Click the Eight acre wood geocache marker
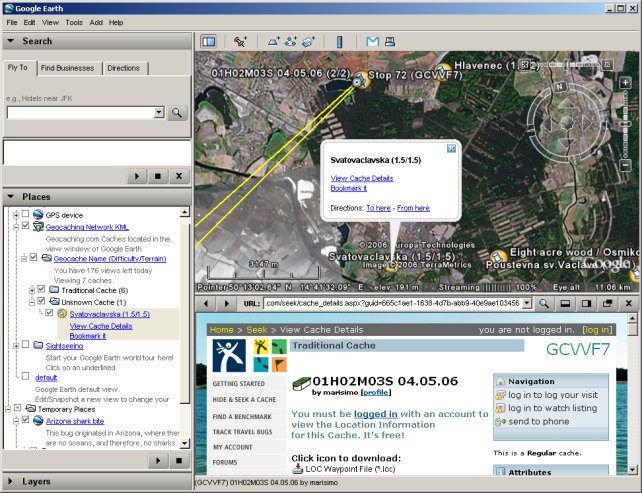 coord(498,258)
